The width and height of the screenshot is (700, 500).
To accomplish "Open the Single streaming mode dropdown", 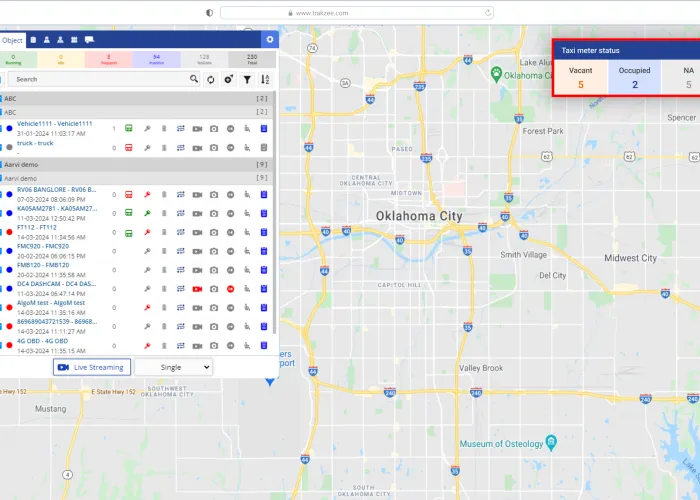I will click(173, 367).
